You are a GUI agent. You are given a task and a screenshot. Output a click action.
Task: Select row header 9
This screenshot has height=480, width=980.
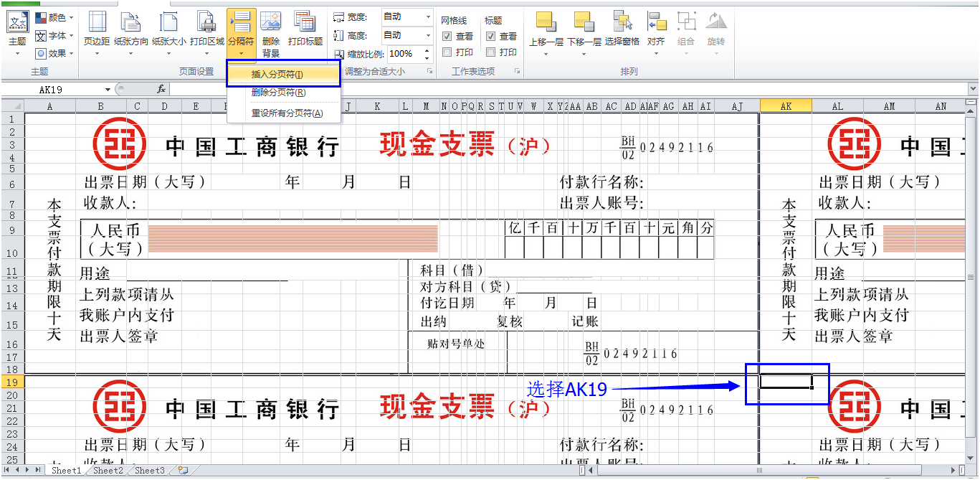click(12, 230)
